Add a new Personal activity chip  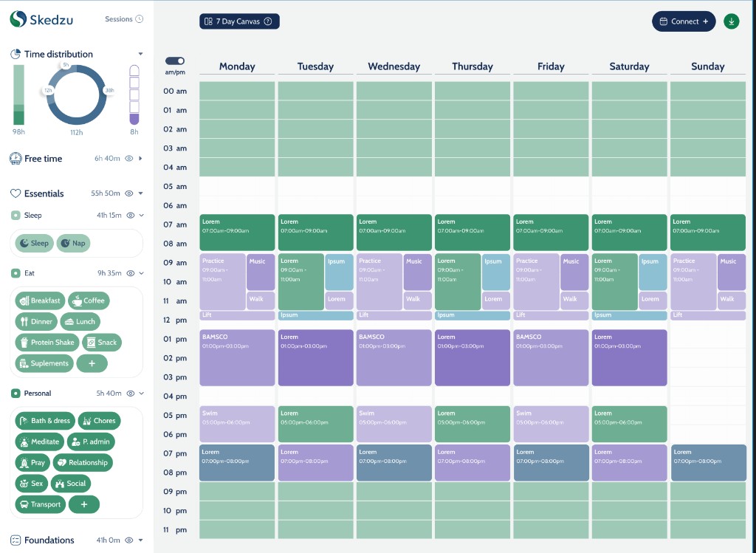pyautogui.click(x=84, y=504)
